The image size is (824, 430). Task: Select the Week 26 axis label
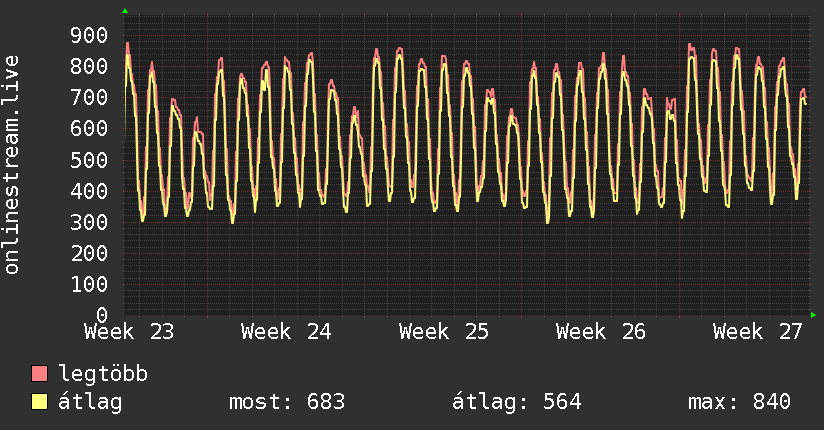(601, 332)
